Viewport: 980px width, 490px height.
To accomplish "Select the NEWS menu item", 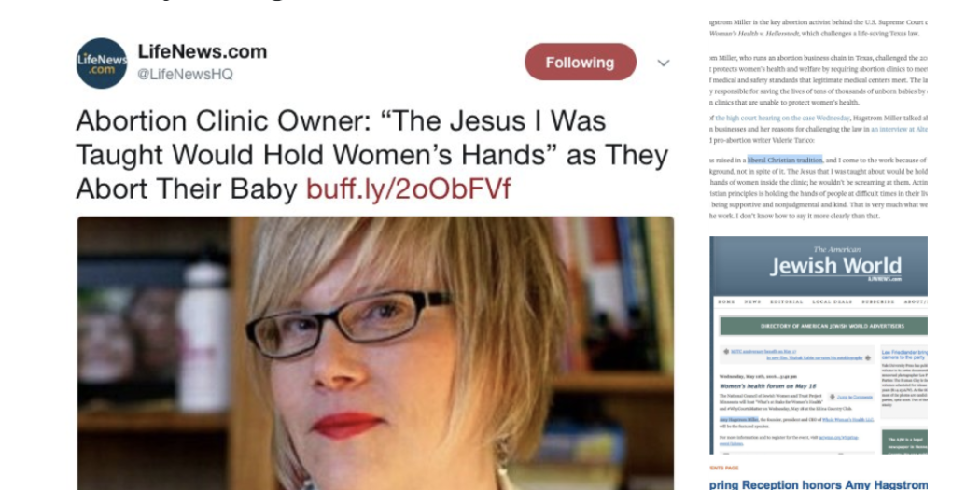I will click(x=752, y=301).
